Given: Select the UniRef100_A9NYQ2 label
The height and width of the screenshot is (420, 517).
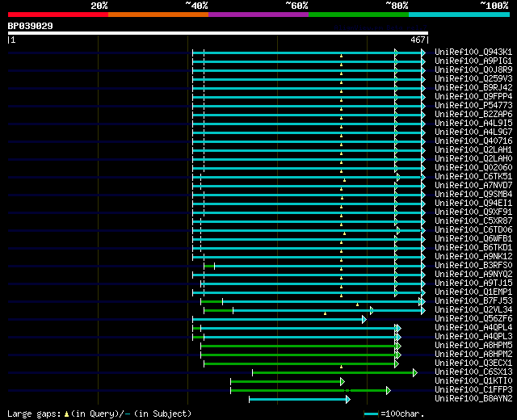Looking at the screenshot, I should click(473, 275).
